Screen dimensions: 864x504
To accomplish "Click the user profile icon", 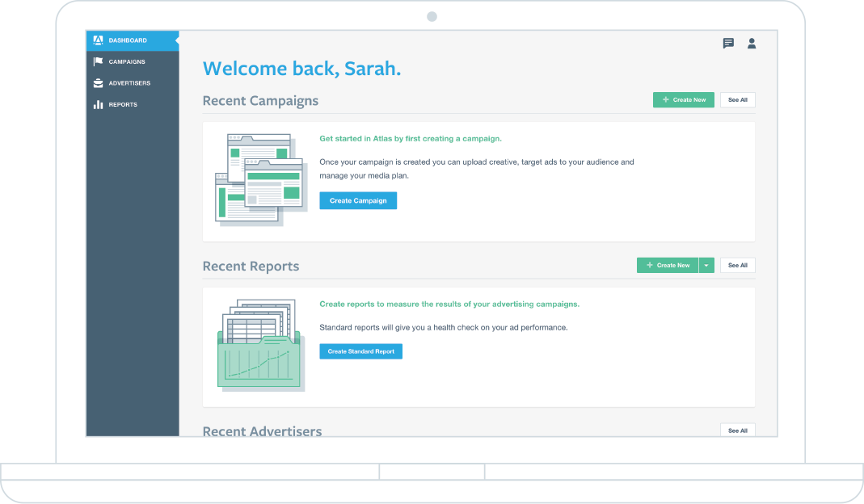I will pyautogui.click(x=752, y=44).
